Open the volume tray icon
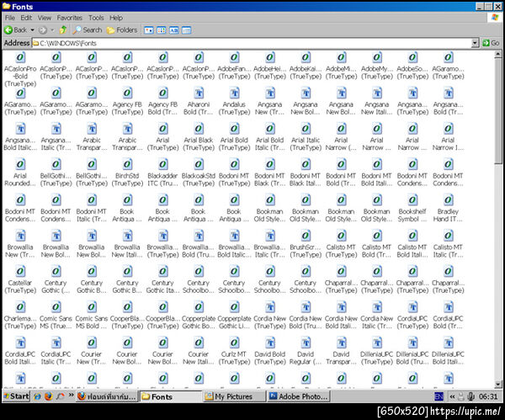 pos(470,396)
